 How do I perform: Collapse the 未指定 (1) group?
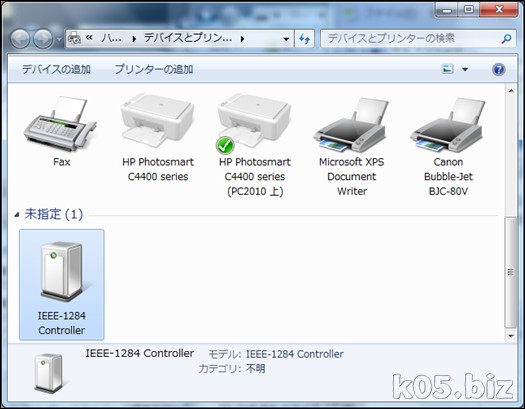click(17, 215)
